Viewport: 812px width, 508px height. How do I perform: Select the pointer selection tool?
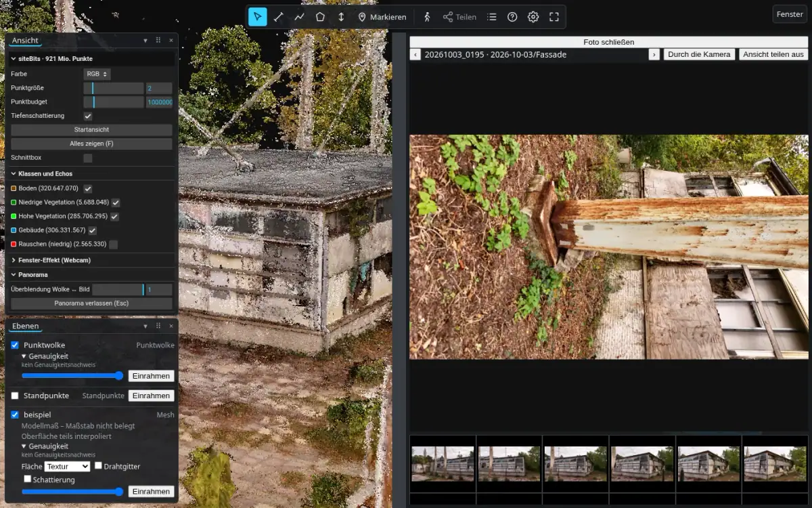[257, 17]
